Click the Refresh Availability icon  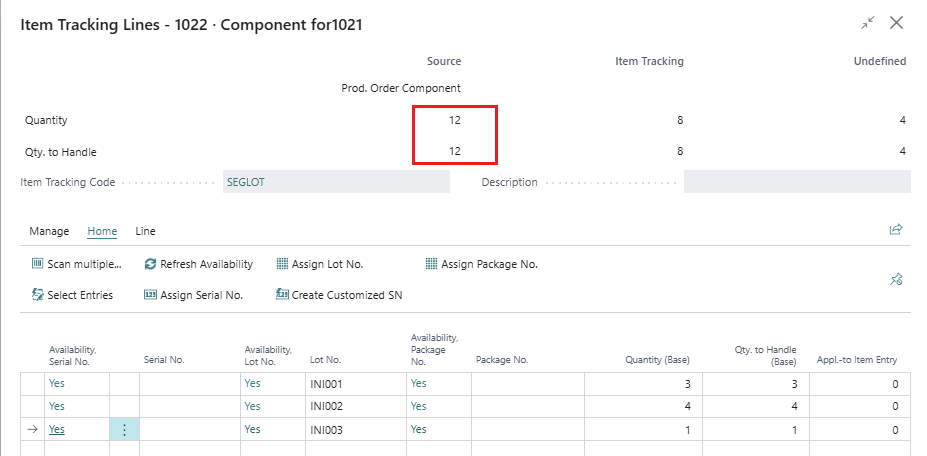click(150, 264)
